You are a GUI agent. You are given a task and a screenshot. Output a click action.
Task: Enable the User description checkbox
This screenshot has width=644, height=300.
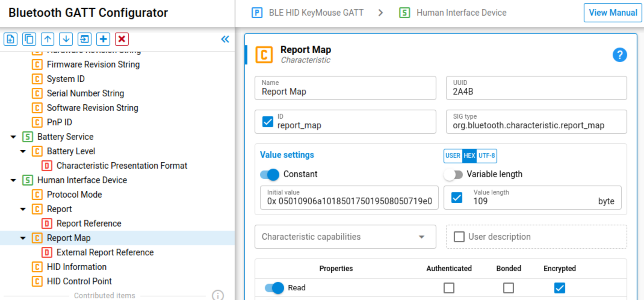coord(459,237)
